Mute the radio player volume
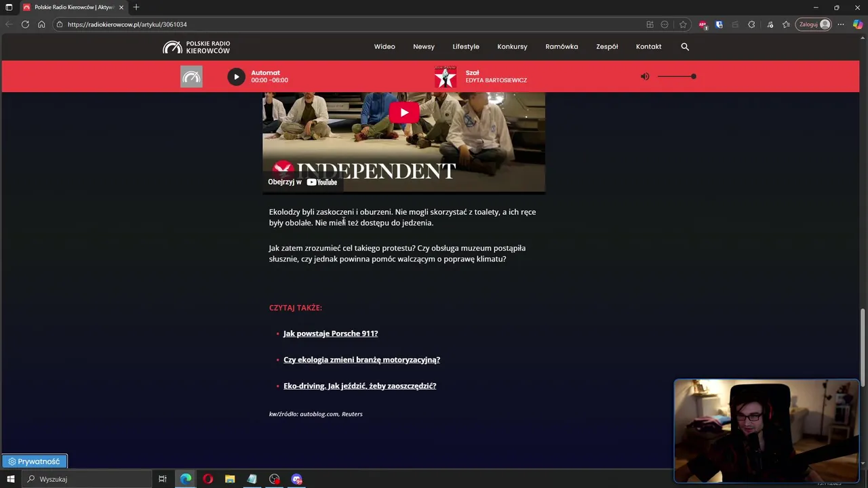The height and width of the screenshot is (488, 868). (x=645, y=77)
